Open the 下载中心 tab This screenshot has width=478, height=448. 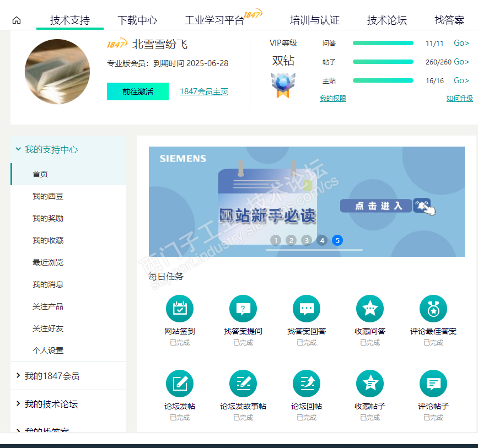137,20
